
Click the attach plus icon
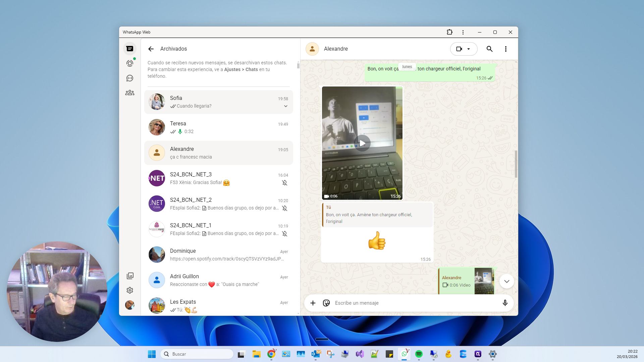(313, 303)
